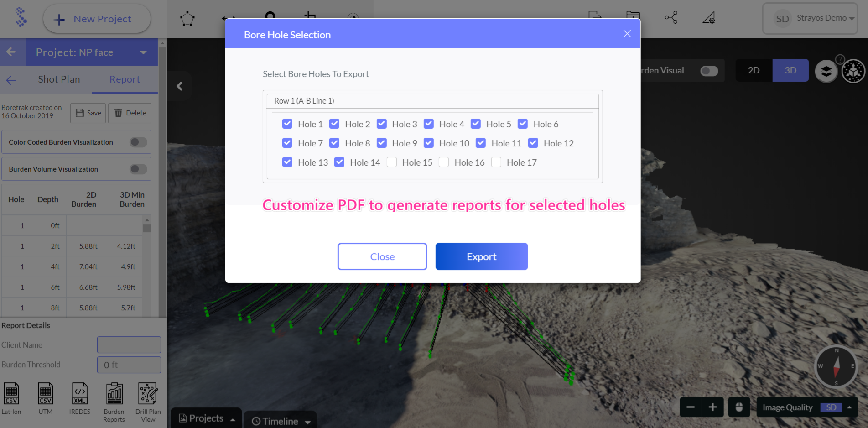868x428 pixels.
Task: Open the Strayos Demo account dropdown
Action: [x=810, y=18]
